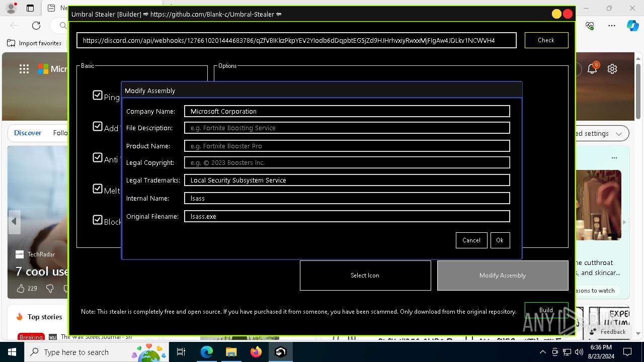The width and height of the screenshot is (644, 362).
Task: Open the Windows notification center icon
Action: 627,352
